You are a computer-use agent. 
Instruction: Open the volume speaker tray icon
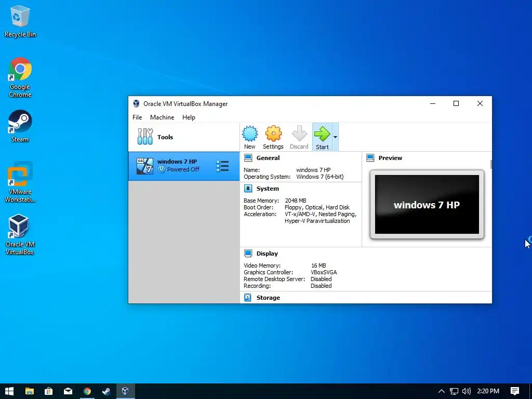467,391
